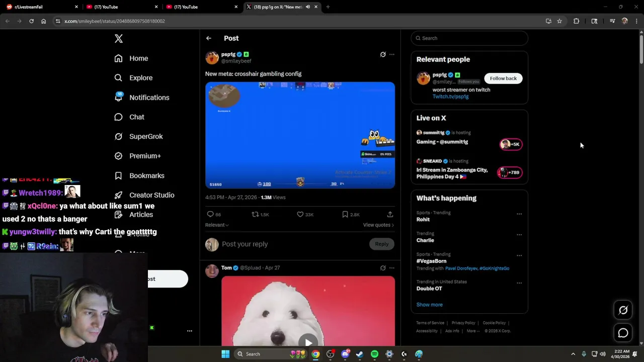Open the taskbar clock showing 2:22 AM
Screen dimensions: 644x362
pos(622,354)
